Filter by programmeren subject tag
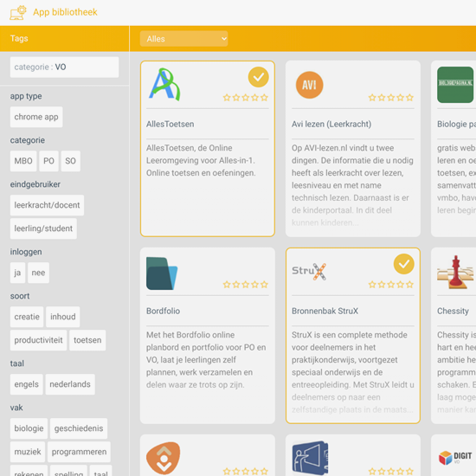 click(x=79, y=452)
